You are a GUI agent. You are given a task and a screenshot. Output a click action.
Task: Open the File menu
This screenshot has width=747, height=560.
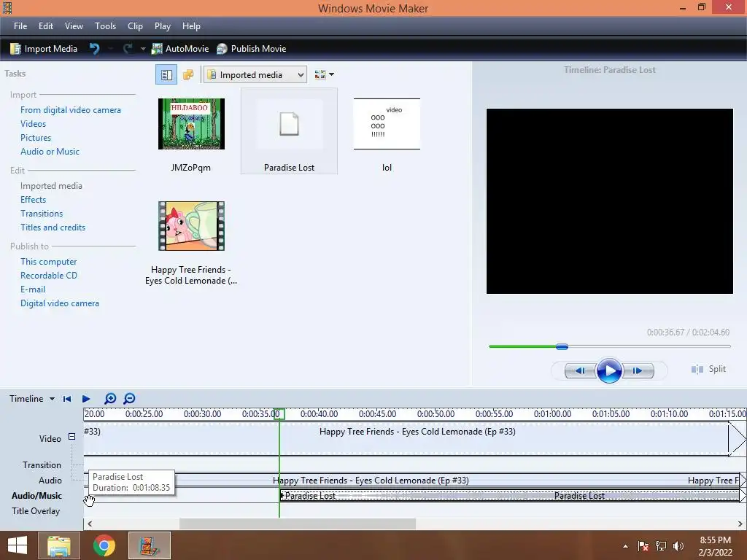[x=20, y=26]
